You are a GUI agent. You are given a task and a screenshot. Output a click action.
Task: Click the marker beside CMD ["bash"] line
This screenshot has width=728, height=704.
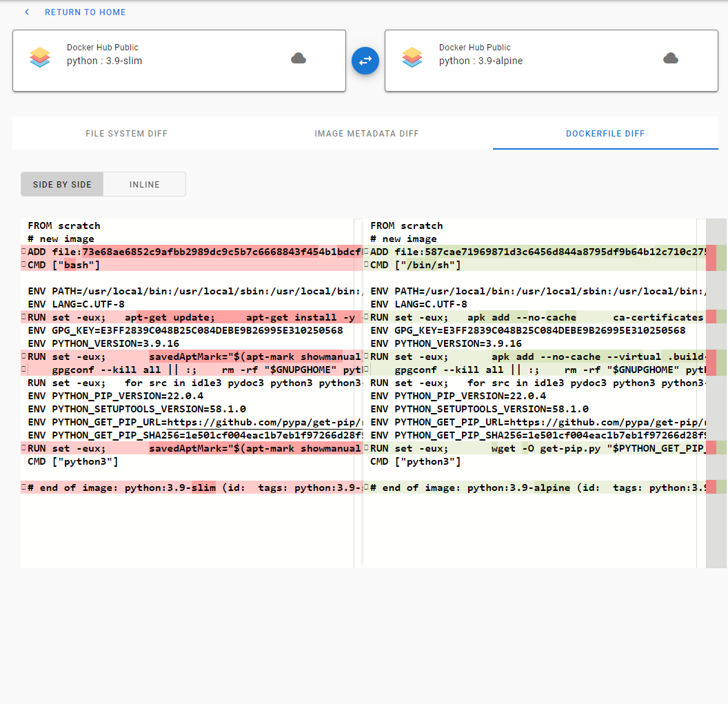click(23, 264)
